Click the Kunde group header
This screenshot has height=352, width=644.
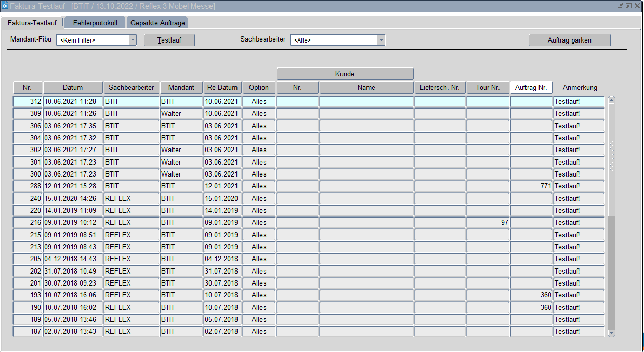[x=345, y=74]
